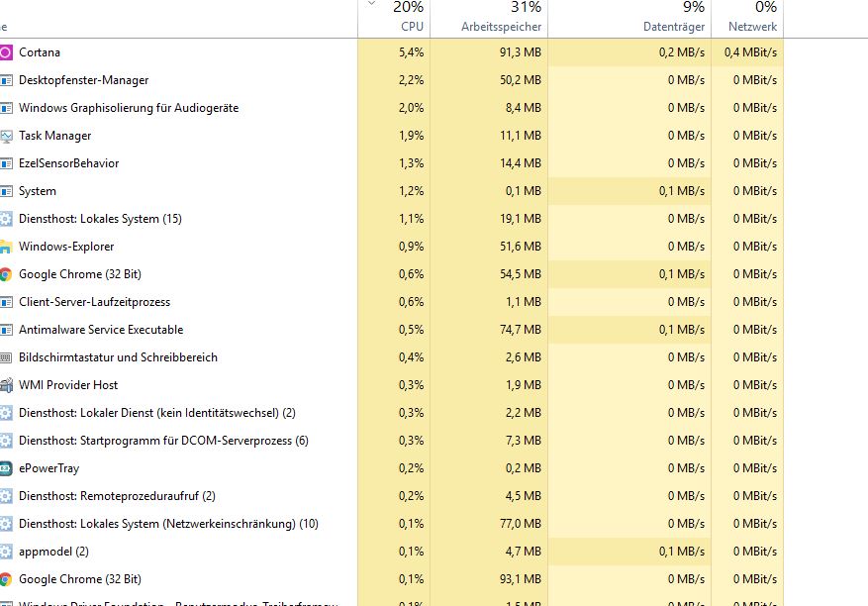
Task: Click Task Manager's 1,9% CPU value
Action: pos(411,136)
